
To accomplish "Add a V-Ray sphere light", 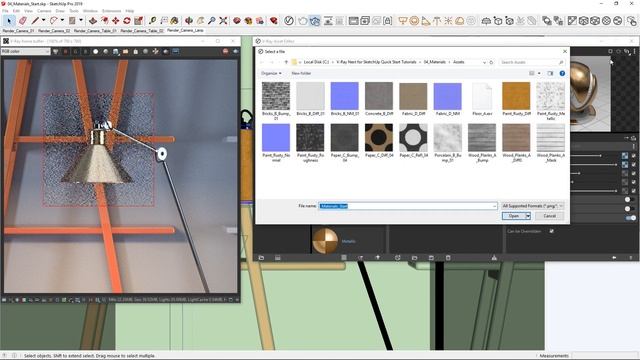I will (414, 20).
